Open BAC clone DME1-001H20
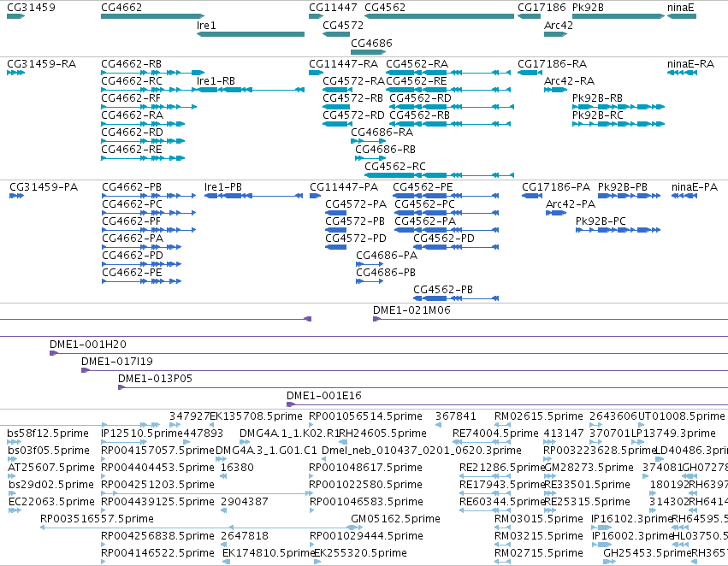Image resolution: width=728 pixels, height=566 pixels. (88, 345)
